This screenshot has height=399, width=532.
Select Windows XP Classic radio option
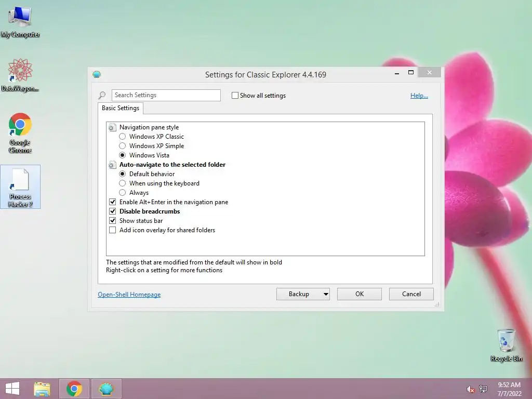[x=123, y=137]
